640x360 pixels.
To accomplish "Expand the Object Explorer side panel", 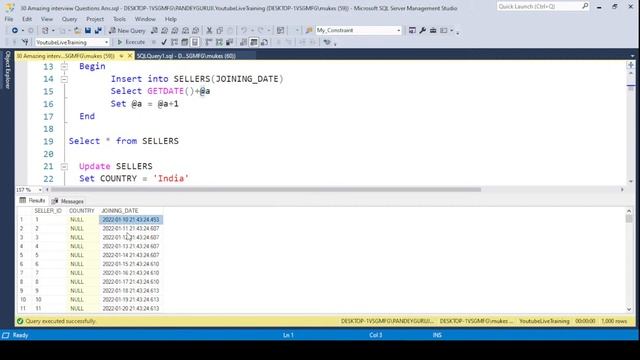I will [x=7, y=70].
